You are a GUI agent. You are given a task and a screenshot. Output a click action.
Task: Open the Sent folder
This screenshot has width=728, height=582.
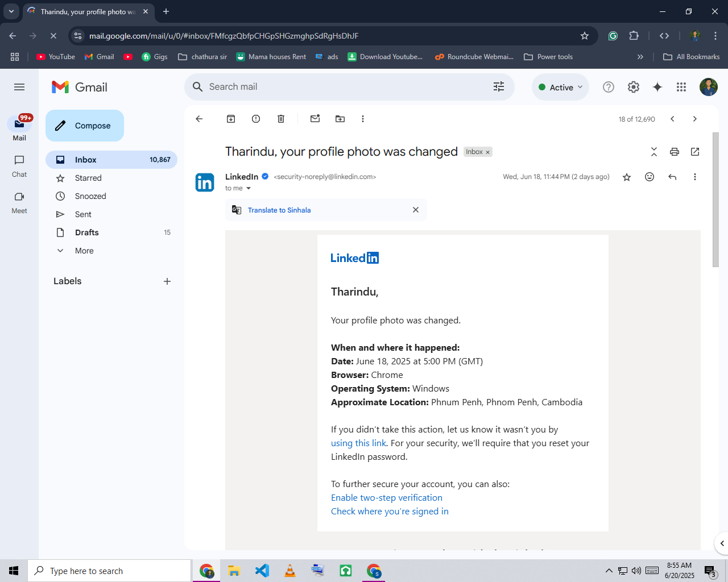(111, 214)
